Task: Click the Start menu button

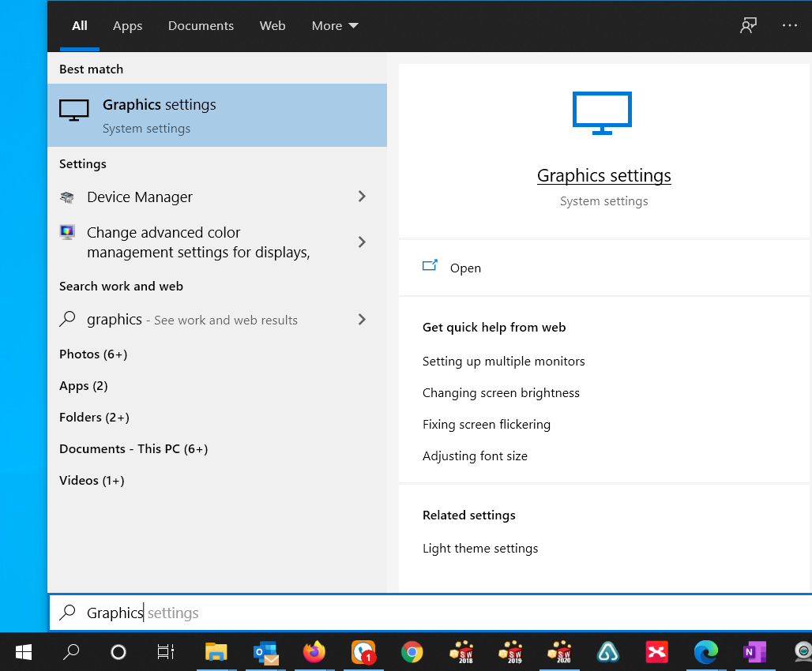Action: point(23,653)
